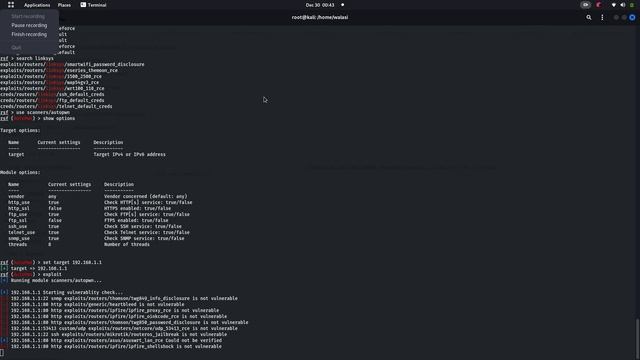Image resolution: width=640 pixels, height=360 pixels.
Task: Click the linksys ftp_default_creds line
Action: tap(52, 100)
